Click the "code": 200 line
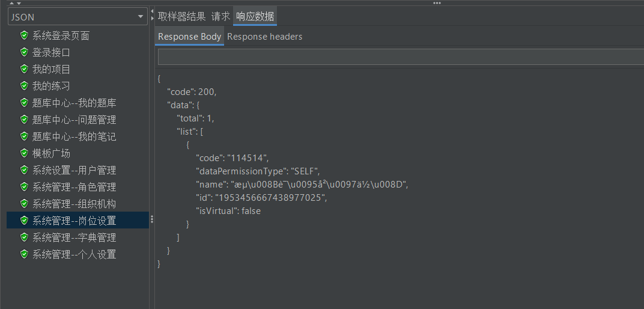The height and width of the screenshot is (309, 644). [192, 92]
